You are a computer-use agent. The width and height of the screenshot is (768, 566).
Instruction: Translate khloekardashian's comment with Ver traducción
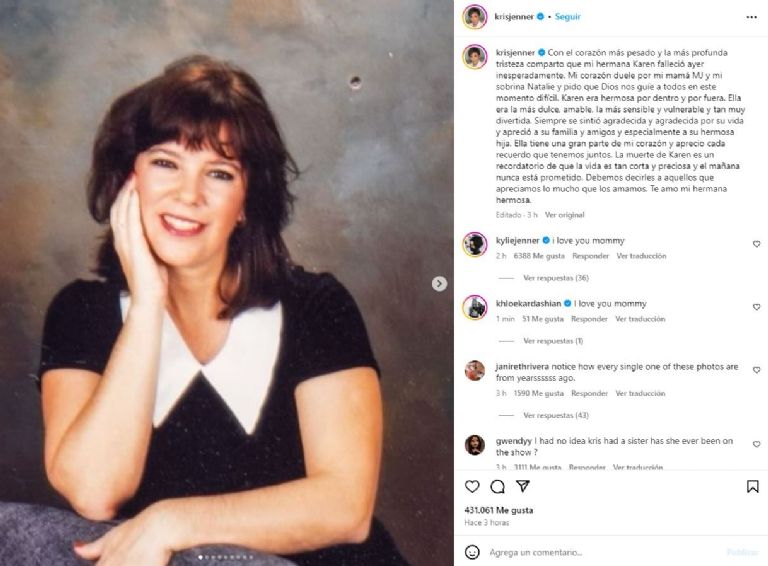[x=640, y=319]
